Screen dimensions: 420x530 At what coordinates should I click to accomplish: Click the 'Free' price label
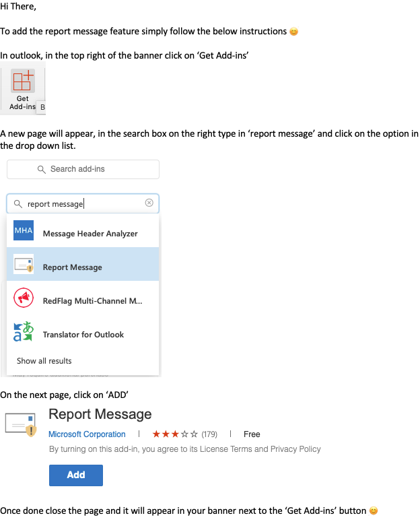[252, 434]
